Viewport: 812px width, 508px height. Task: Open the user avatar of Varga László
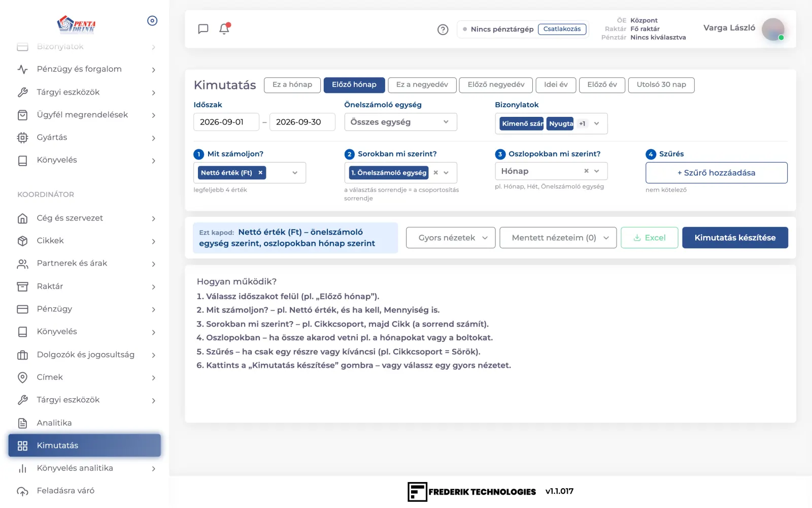coord(773,29)
